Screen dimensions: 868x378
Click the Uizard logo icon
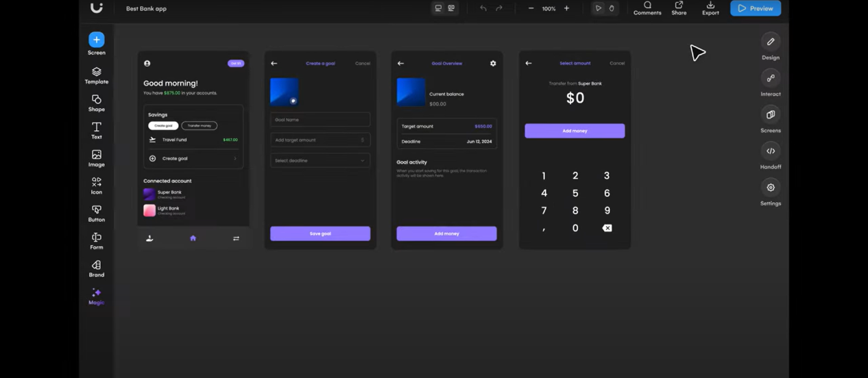click(x=97, y=8)
